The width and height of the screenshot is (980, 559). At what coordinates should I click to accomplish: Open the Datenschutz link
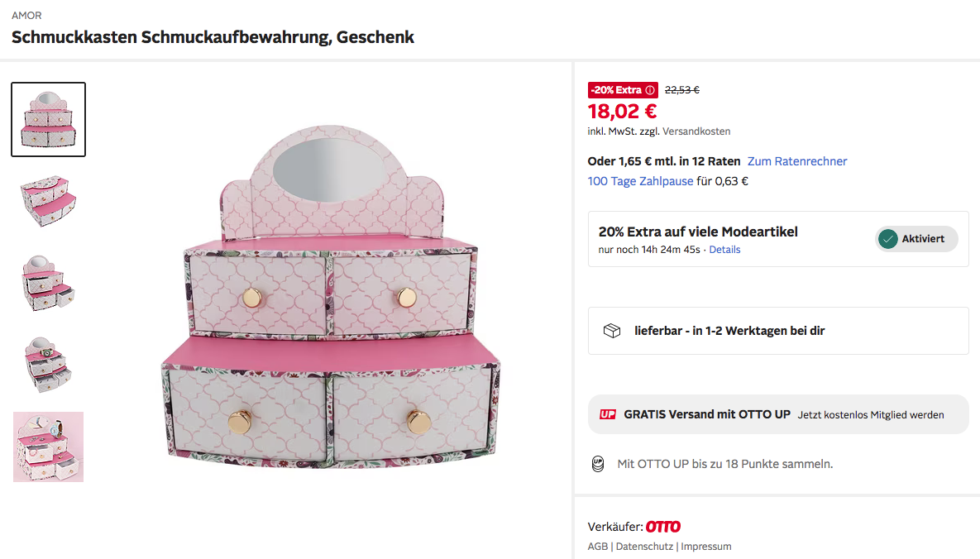pos(644,547)
